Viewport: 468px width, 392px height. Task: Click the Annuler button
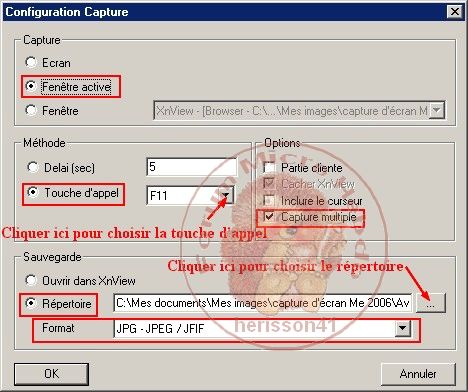click(x=418, y=374)
